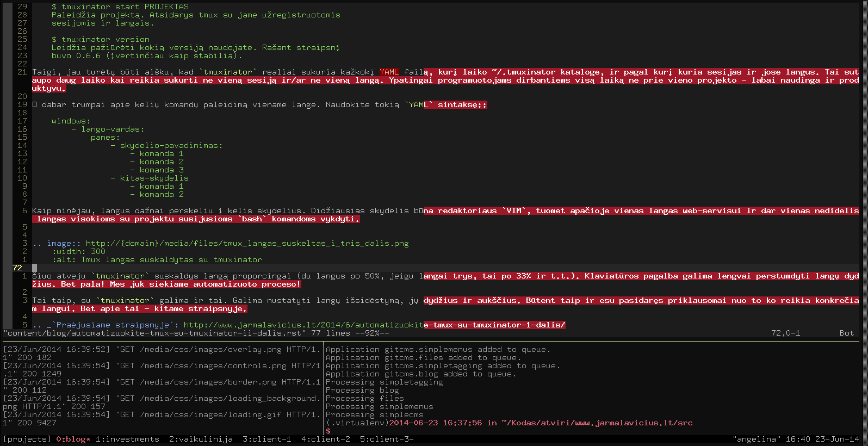
Task: Click 'Application gitcms.simplemenus added to queue.' line
Action: tap(438, 349)
